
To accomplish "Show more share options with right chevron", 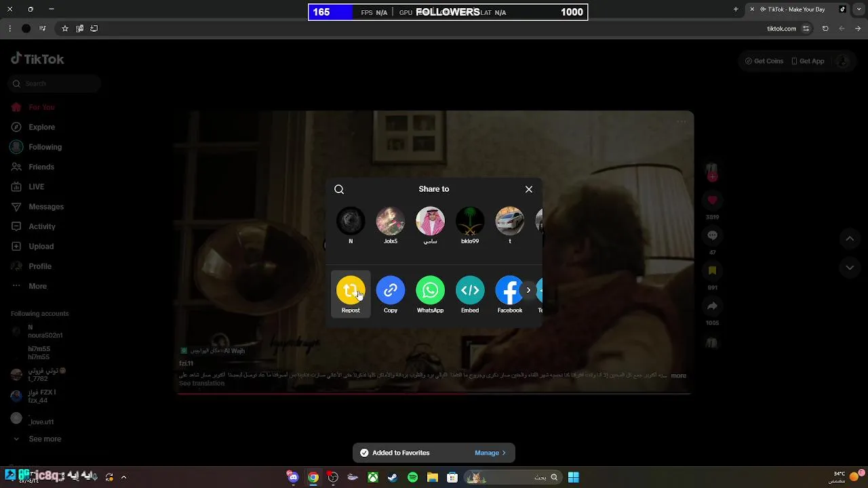I will point(528,290).
